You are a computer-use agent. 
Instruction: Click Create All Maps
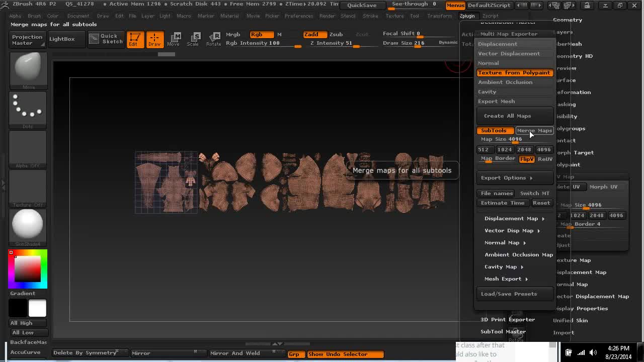515,116
